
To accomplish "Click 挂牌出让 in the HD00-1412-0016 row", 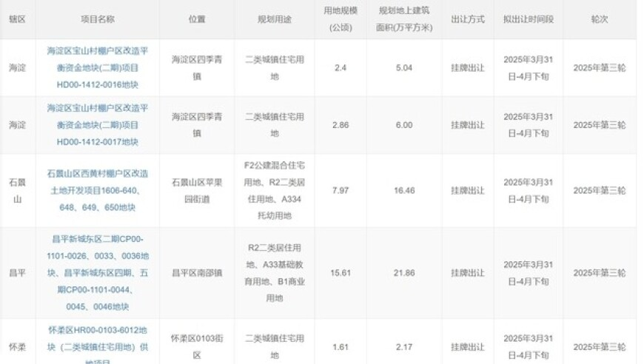I will 468,68.
